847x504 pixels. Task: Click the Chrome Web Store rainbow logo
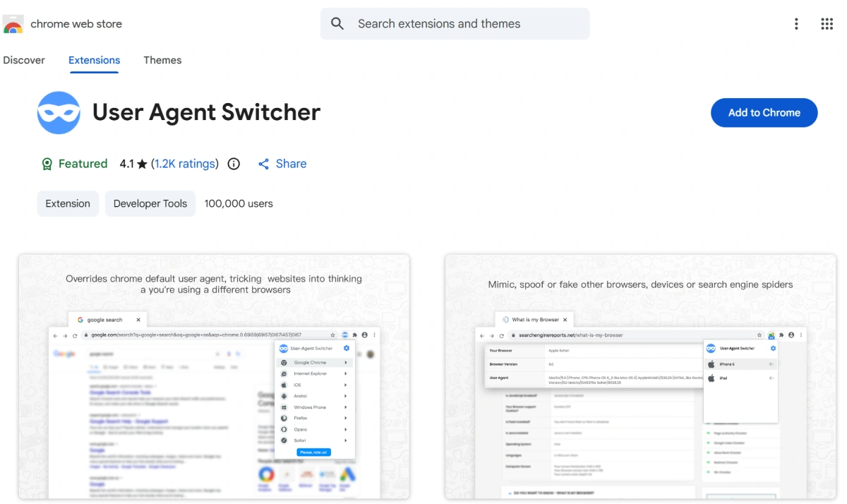pyautogui.click(x=13, y=24)
